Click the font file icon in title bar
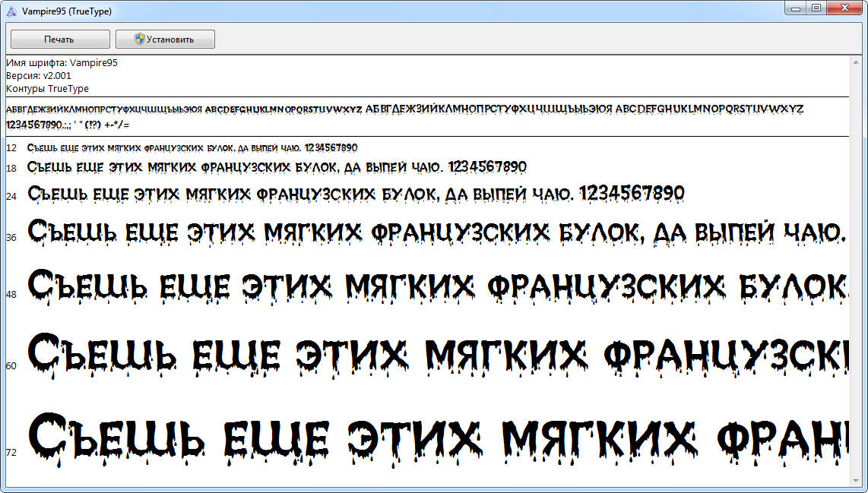868x493 pixels. click(x=11, y=11)
